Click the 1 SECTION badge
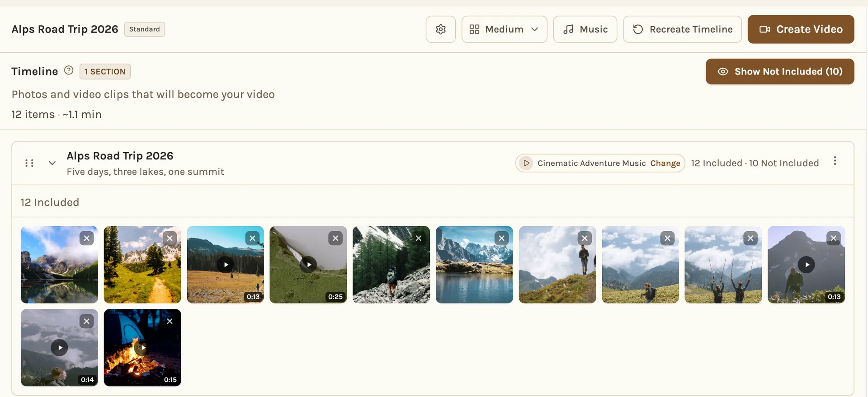The image size is (868, 397). tap(105, 71)
